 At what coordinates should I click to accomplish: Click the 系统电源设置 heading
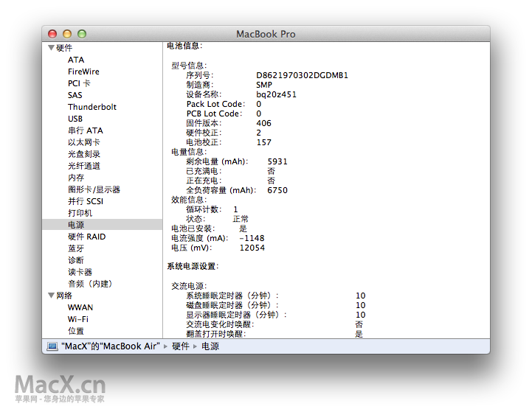(193, 267)
